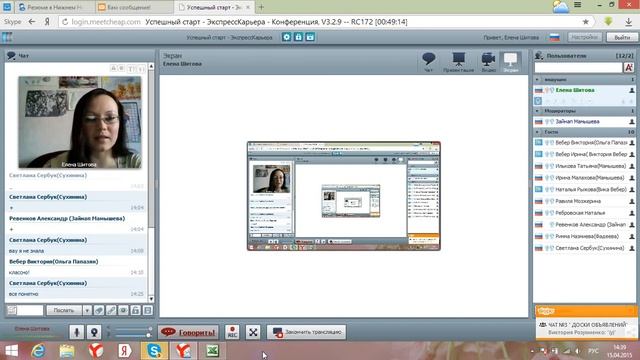This screenshot has height=360, width=640.
Task: Click the users search field
Action: (578, 67)
